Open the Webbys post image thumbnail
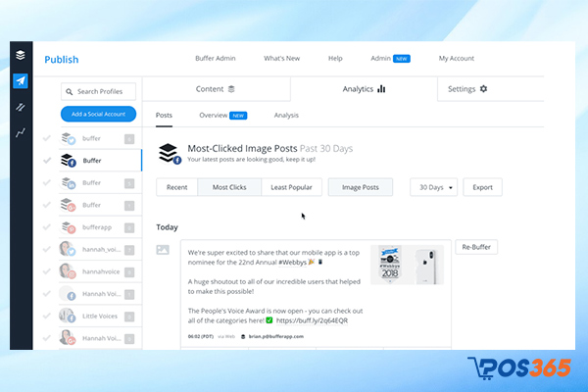 point(407,265)
